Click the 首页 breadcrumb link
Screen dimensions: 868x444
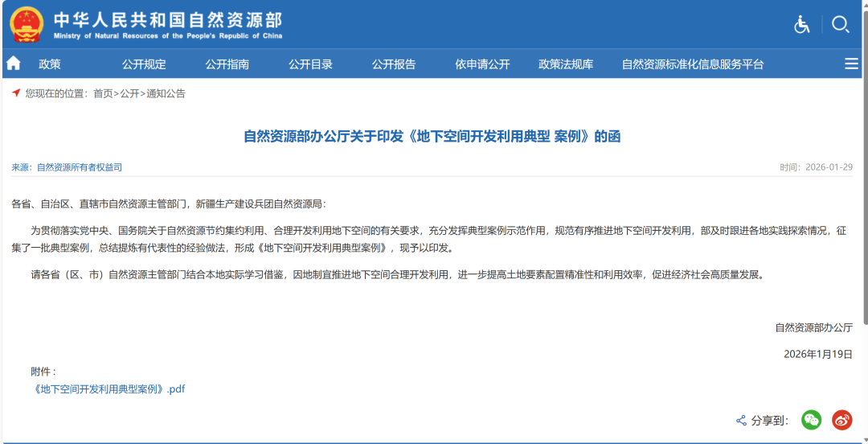click(103, 93)
